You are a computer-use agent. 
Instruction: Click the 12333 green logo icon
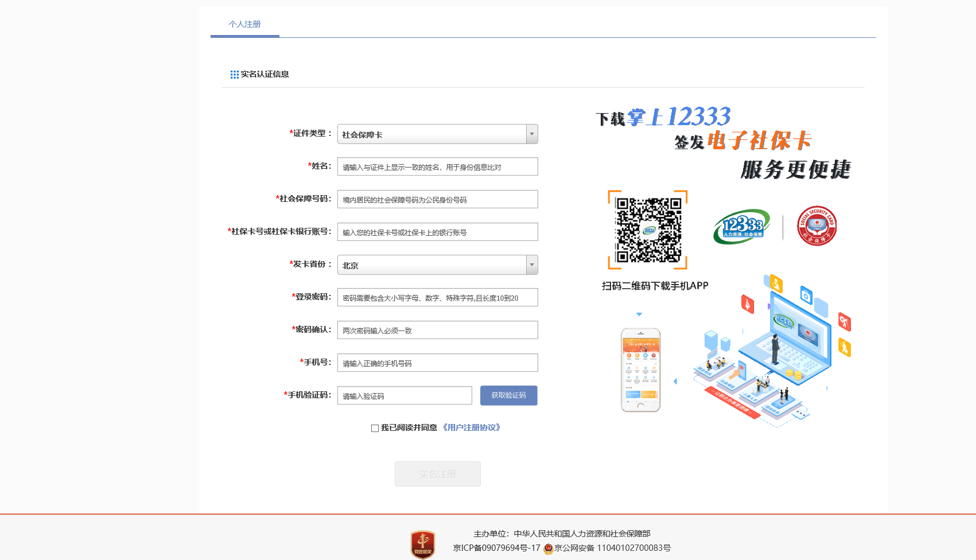(x=741, y=226)
